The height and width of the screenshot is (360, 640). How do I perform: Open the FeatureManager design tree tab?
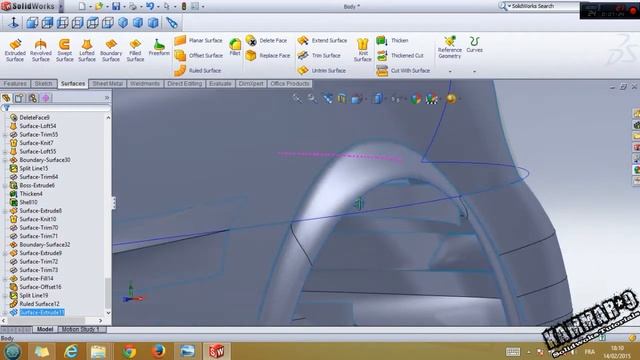(6, 98)
